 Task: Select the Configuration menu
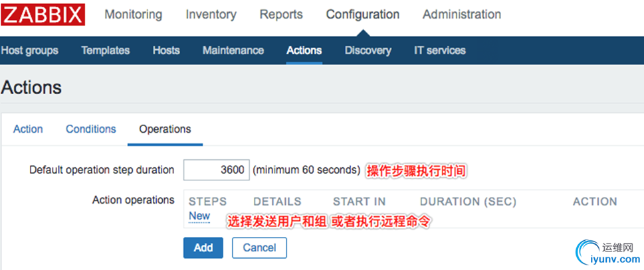pos(362,15)
